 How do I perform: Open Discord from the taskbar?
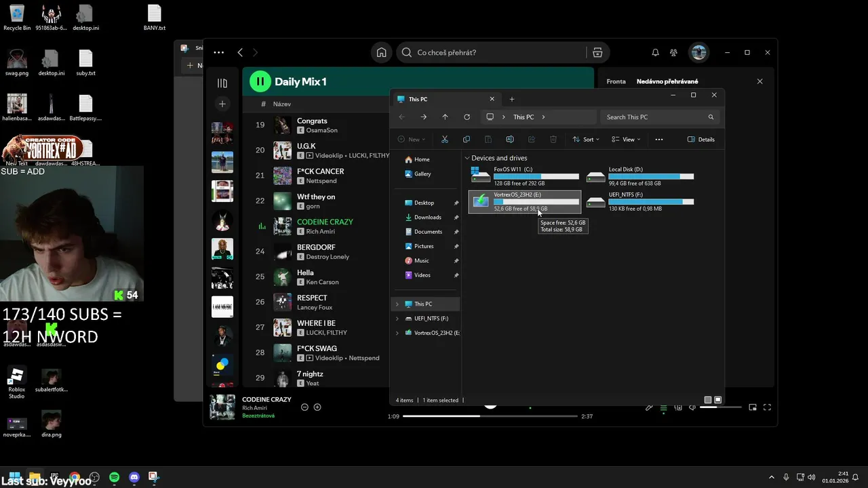134,477
